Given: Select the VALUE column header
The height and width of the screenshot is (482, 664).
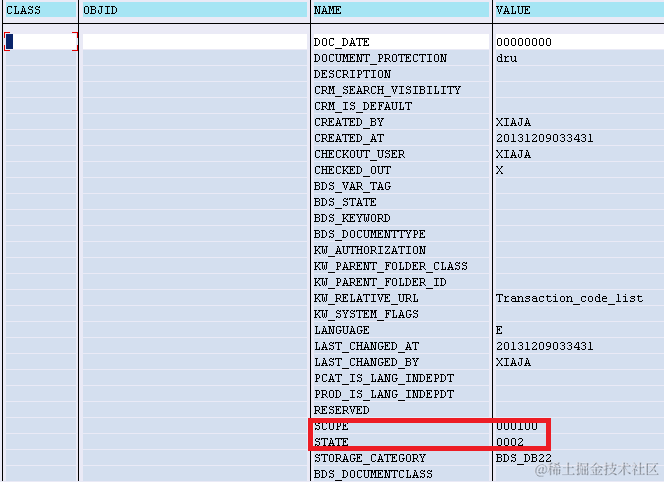Looking at the screenshot, I should coord(579,10).
